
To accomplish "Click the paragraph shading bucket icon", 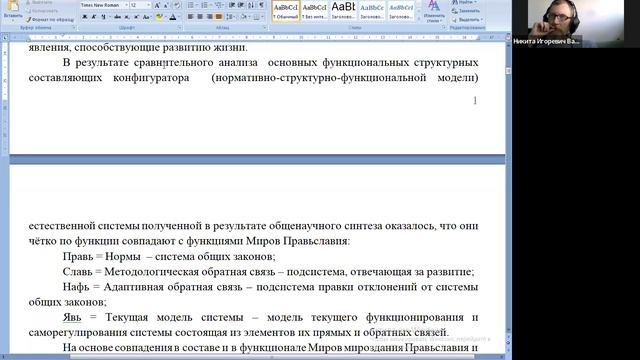I will (244, 17).
